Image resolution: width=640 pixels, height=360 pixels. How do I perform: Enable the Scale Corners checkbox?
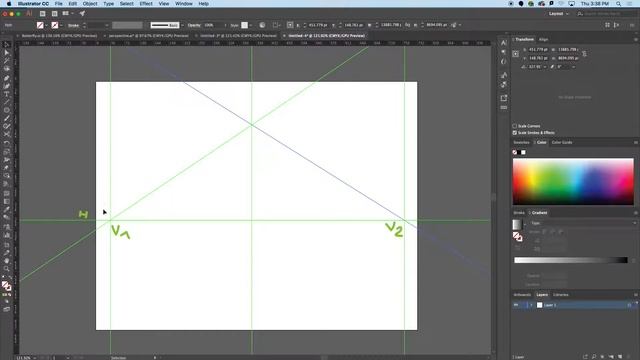[515, 126]
